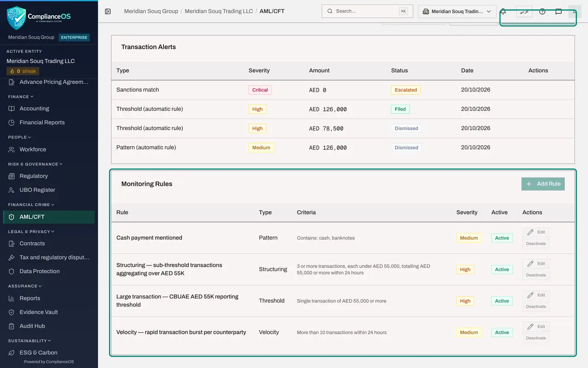Click Meridian Souq Group breadcrumb
The image size is (588, 368).
[151, 11]
